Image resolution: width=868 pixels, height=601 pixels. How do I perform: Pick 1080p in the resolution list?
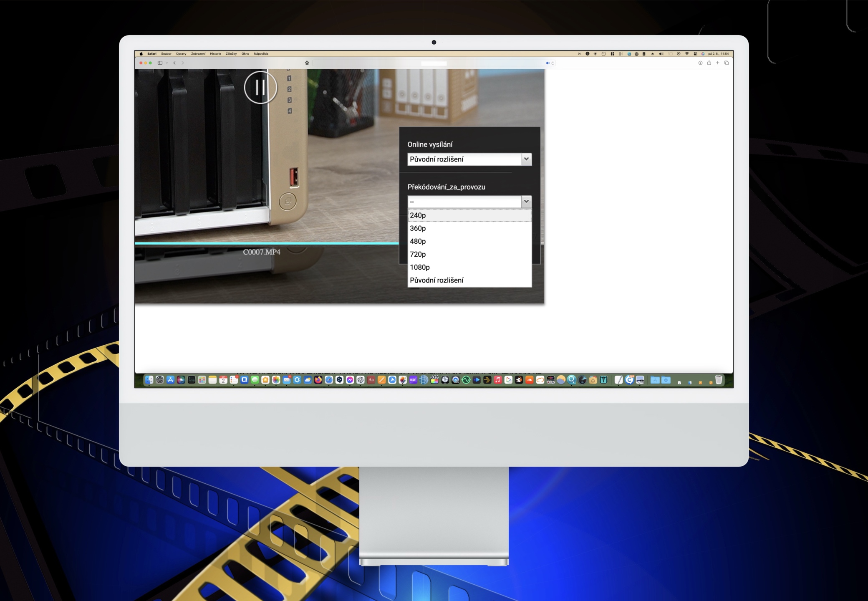(x=419, y=267)
